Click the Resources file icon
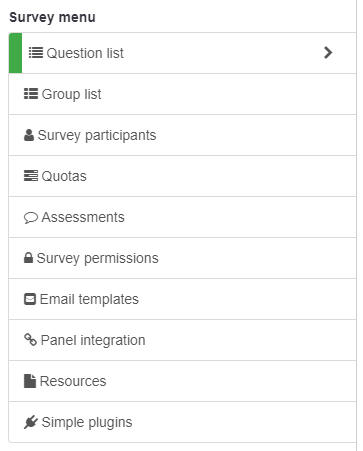This screenshot has height=451, width=363. tap(30, 381)
